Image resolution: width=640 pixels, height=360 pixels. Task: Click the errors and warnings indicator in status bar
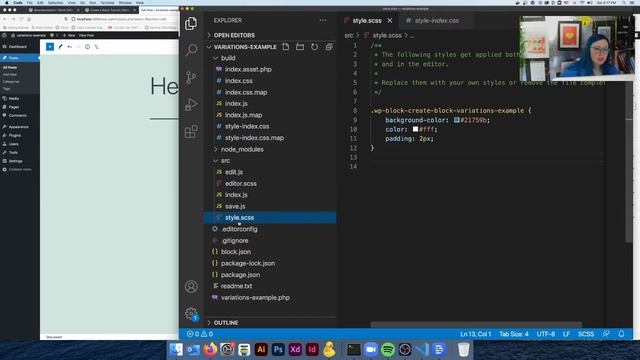click(200, 334)
